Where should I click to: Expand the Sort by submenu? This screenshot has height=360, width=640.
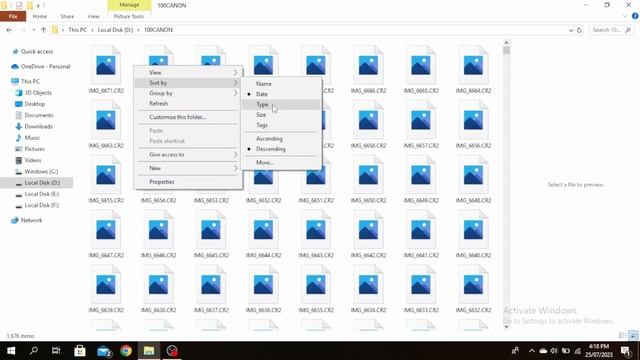click(188, 83)
